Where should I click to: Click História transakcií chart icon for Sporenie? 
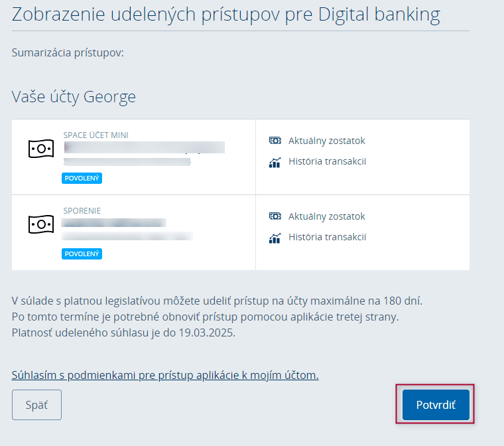[x=275, y=238]
